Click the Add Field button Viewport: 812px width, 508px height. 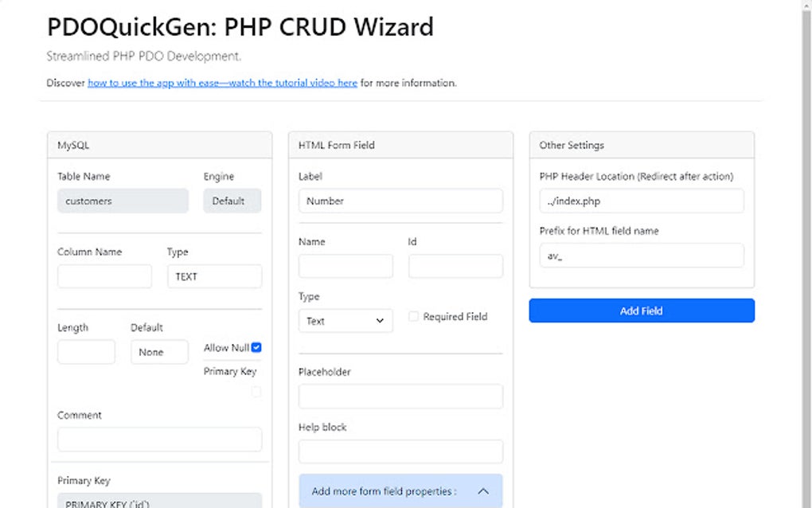click(x=642, y=311)
